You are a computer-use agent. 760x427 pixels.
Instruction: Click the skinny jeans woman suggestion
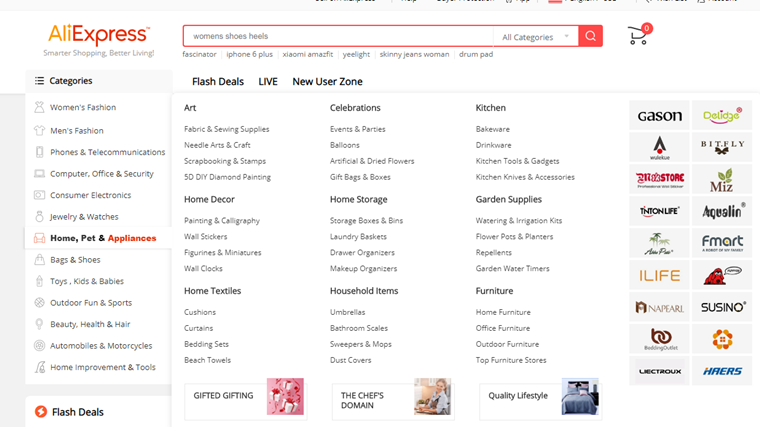click(414, 54)
